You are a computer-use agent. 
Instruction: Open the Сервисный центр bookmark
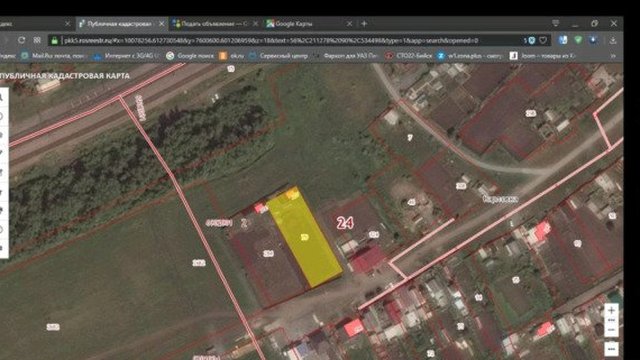click(x=278, y=56)
